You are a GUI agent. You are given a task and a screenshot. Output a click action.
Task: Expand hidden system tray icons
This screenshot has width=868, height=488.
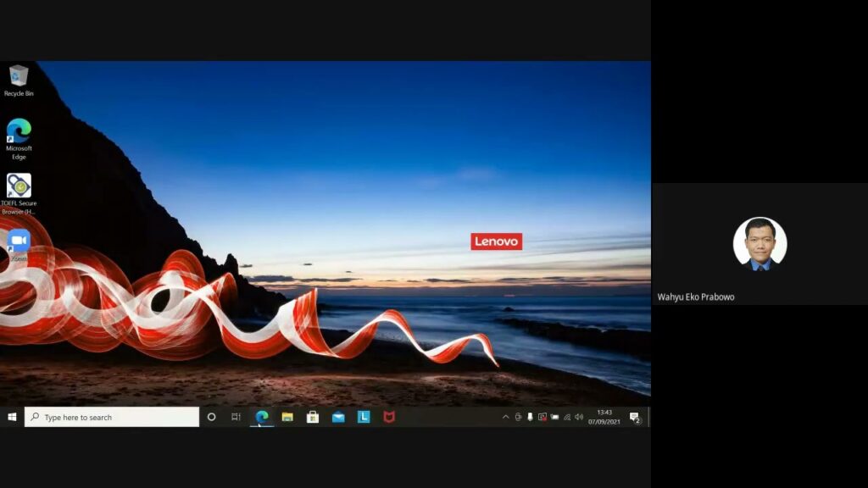[x=506, y=417]
